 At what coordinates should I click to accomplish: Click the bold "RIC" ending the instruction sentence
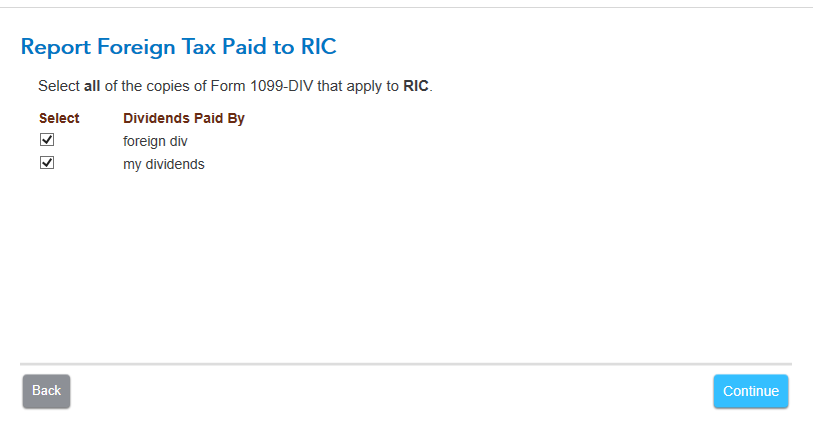416,87
